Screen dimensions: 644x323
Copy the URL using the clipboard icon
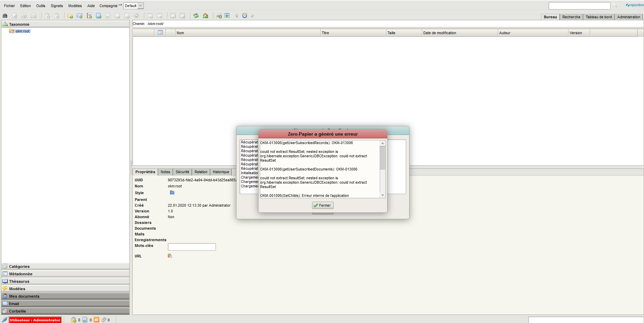point(170,256)
